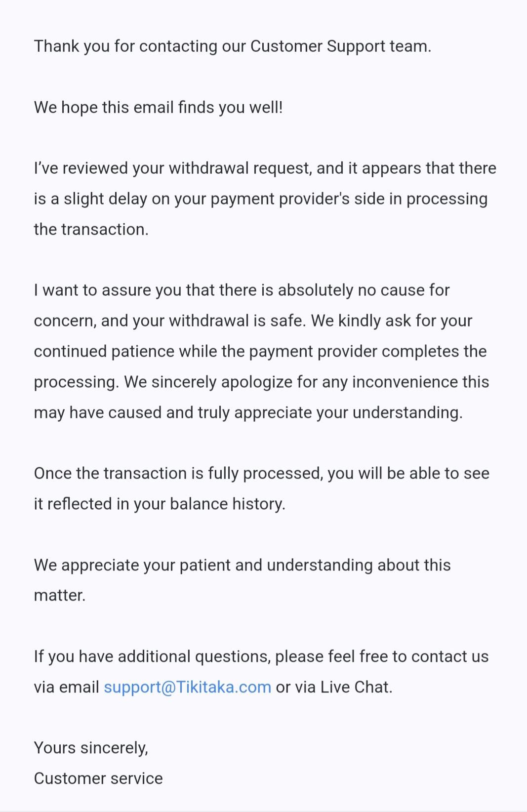Click the words "balance history"
Screen dimensions: 527x812
[227, 504]
